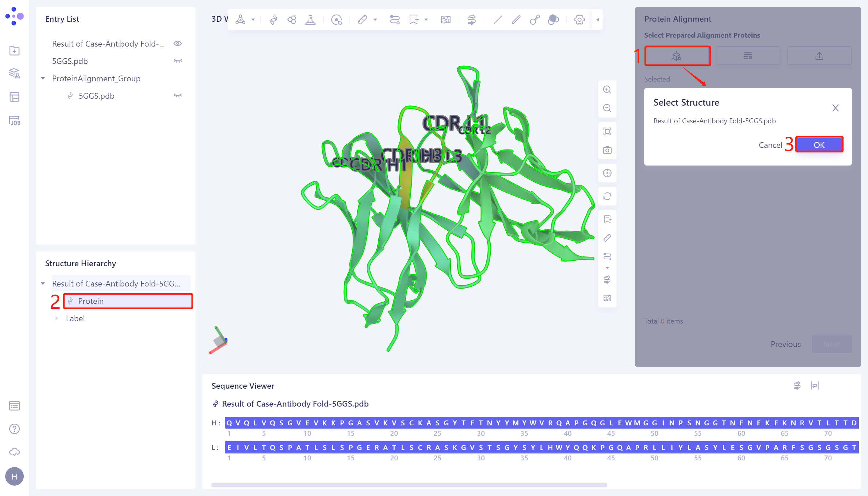Zoom in using the viewport magnifier icon
This screenshot has height=496, width=868.
[x=608, y=89]
